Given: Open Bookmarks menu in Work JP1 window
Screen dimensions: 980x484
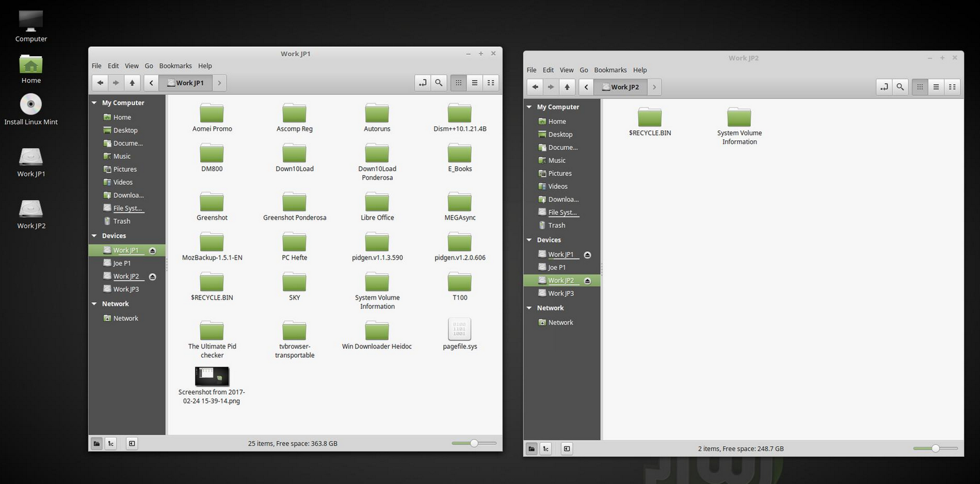Looking at the screenshot, I should (175, 66).
